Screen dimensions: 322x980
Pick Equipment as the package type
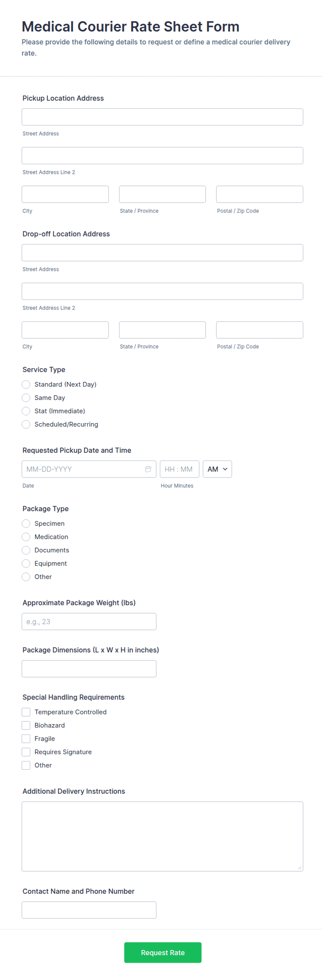tap(26, 563)
